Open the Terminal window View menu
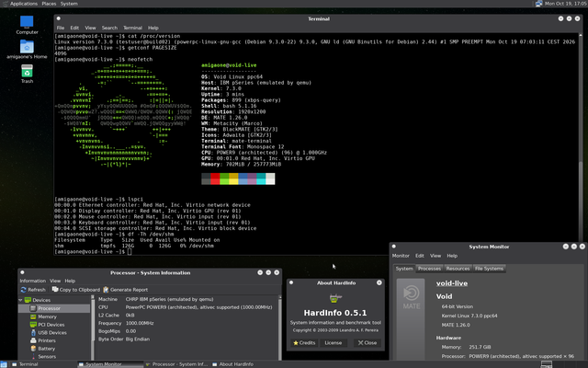Screen dimensions: 588x368 pyautogui.click(x=90, y=28)
